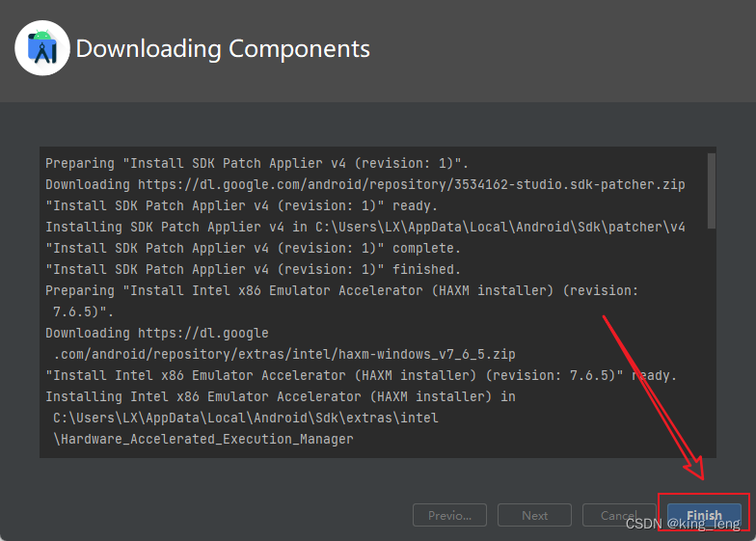Click the 'Downloading Components' heading

pyautogui.click(x=223, y=48)
